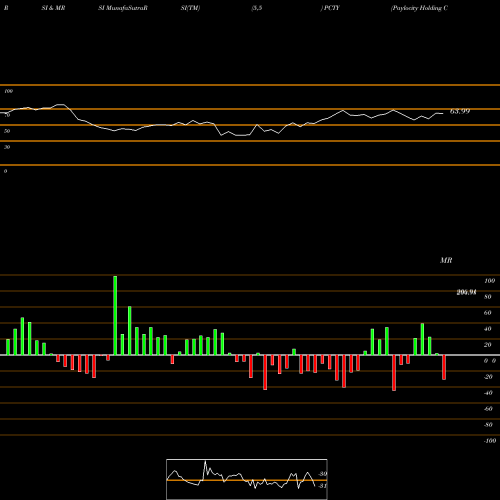This screenshot has width=500, height=500.
Task: Click the "-40" label on the MR axis
Action: point(488,393)
